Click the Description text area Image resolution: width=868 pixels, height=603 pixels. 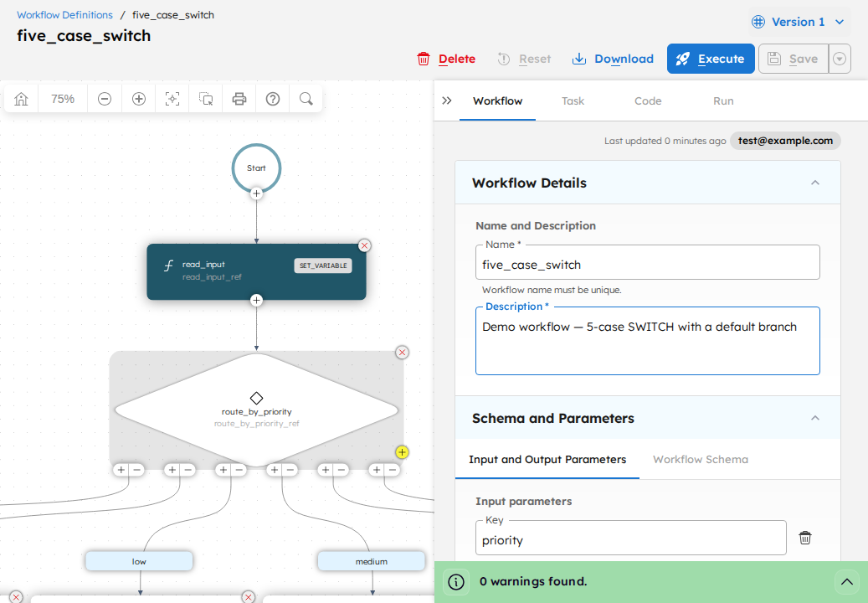pyautogui.click(x=648, y=341)
